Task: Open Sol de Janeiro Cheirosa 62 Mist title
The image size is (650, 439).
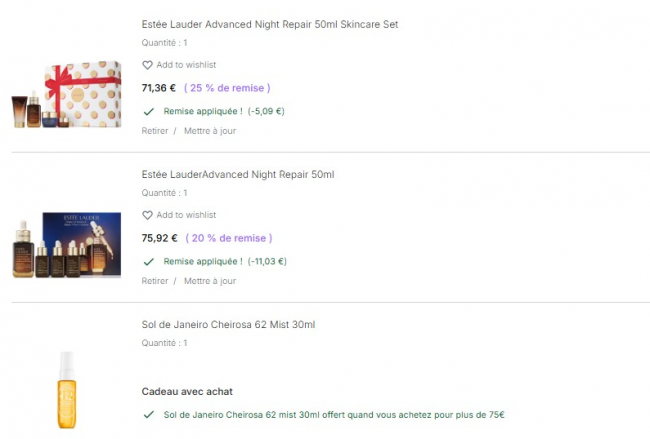Action: pos(228,325)
